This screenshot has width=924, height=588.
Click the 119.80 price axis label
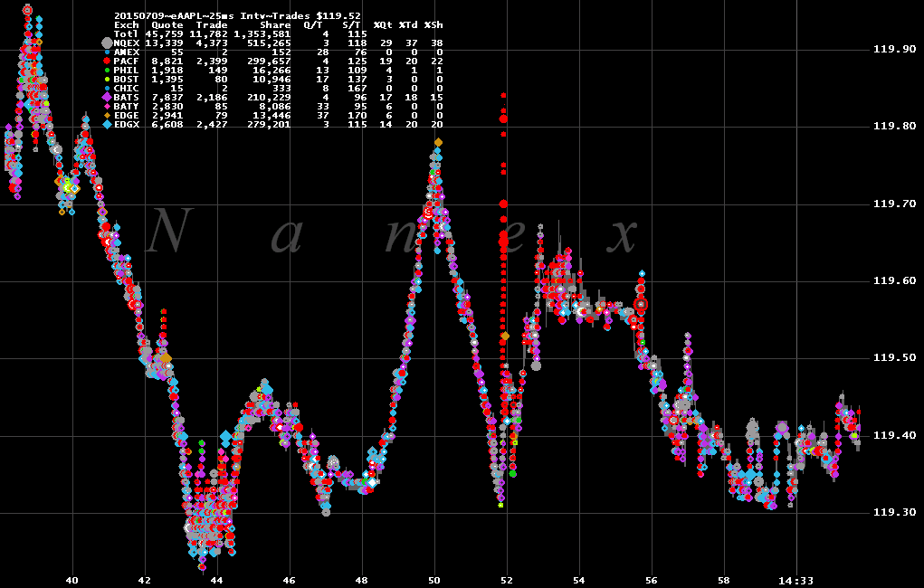[894, 126]
